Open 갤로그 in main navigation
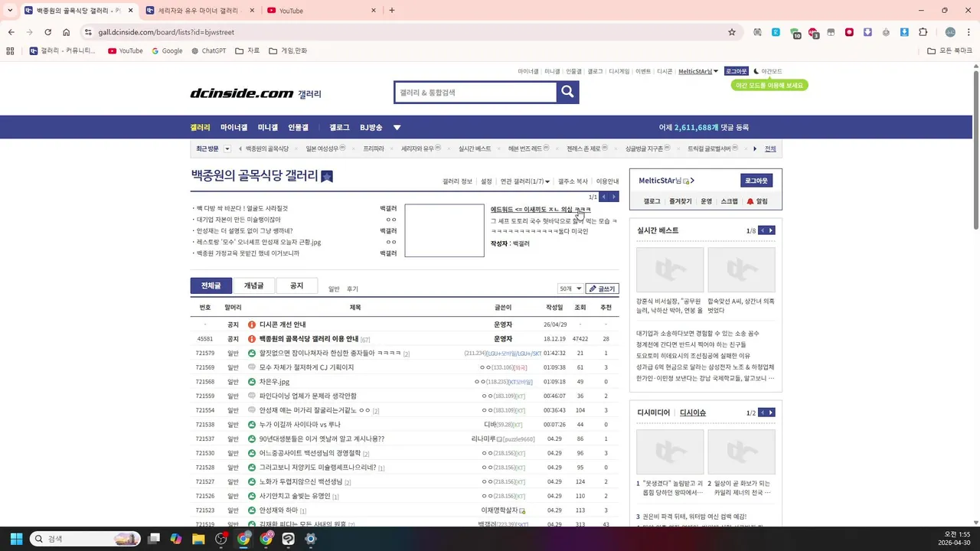Screen dimensions: 980x551 pyautogui.click(x=339, y=128)
